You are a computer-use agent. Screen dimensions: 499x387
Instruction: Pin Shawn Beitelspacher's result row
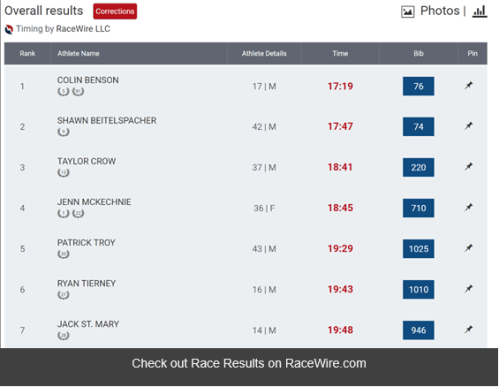coord(469,126)
